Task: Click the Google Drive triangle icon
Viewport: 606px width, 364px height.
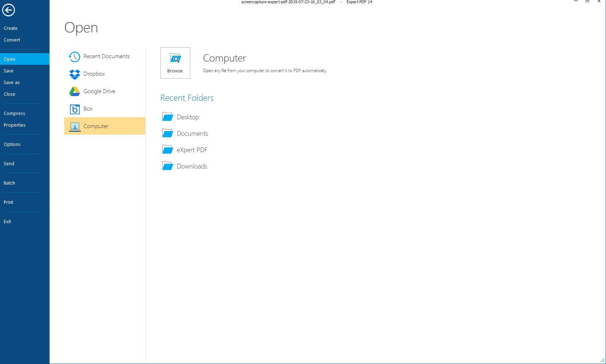Action: point(75,91)
